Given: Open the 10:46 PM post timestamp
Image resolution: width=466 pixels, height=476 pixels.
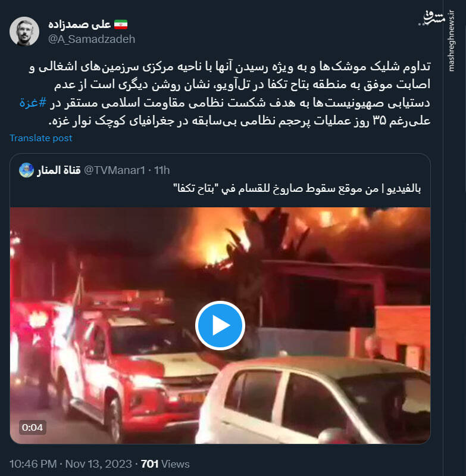Looking at the screenshot, I should [x=33, y=464].
